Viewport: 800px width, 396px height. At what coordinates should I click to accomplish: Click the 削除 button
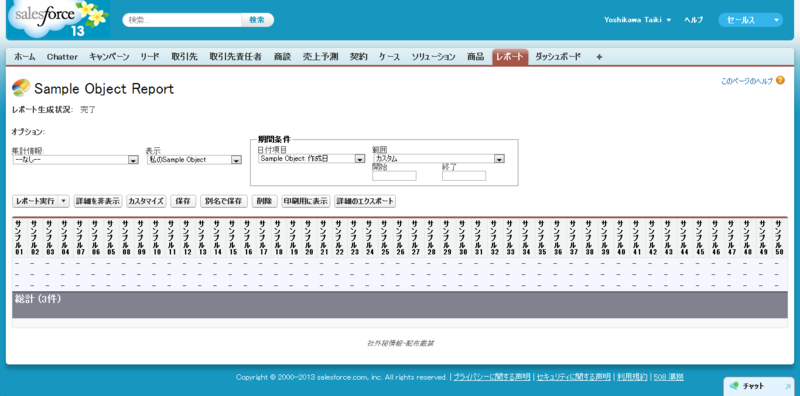coord(264,201)
